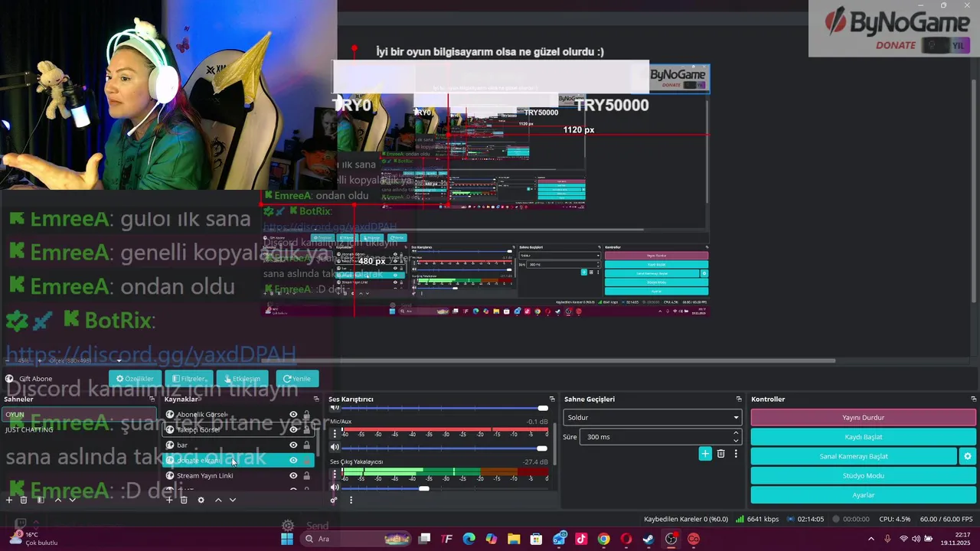
Task: Decrease transition duration with down stepper
Action: click(x=736, y=441)
